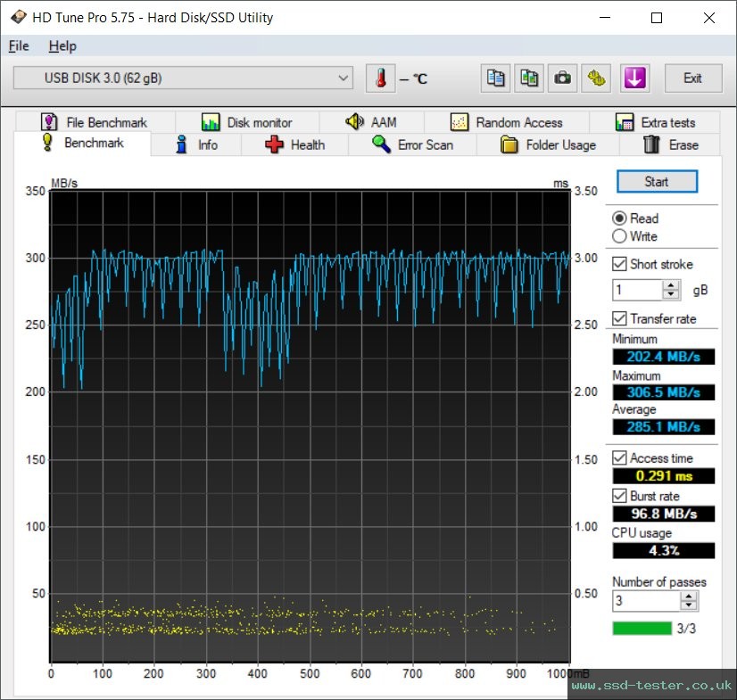Increase number of passes with up arrow
This screenshot has height=700, width=737.
(x=689, y=597)
